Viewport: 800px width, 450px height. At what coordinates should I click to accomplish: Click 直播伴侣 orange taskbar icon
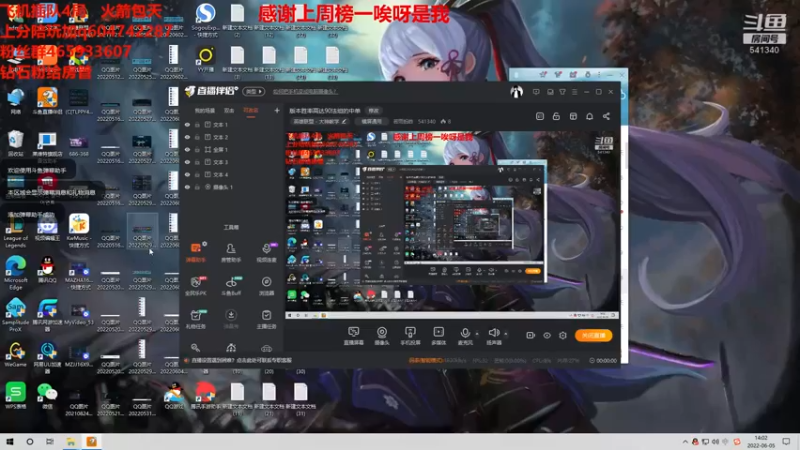(91, 442)
